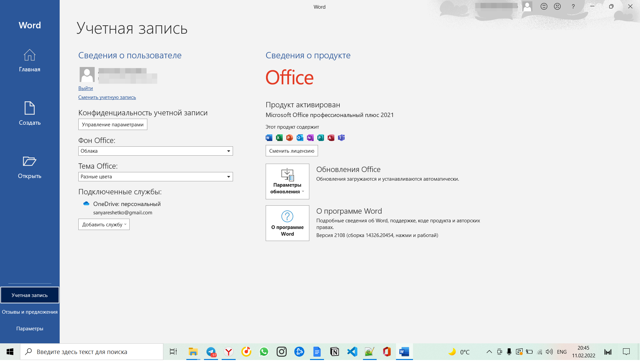The height and width of the screenshot is (364, 640).
Task: Click the Access icon in product contents
Action: tap(331, 138)
